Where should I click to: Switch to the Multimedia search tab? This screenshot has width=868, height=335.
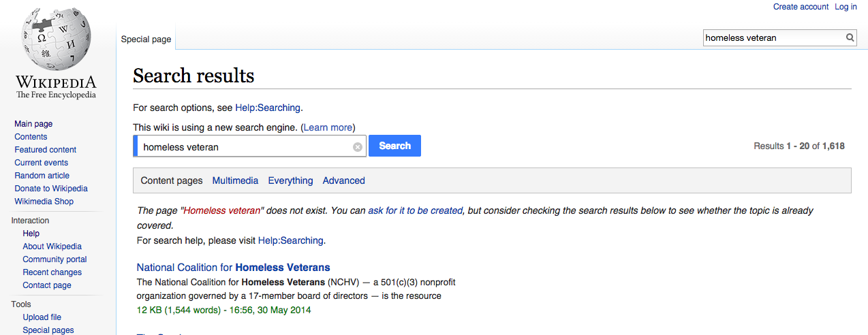[235, 180]
